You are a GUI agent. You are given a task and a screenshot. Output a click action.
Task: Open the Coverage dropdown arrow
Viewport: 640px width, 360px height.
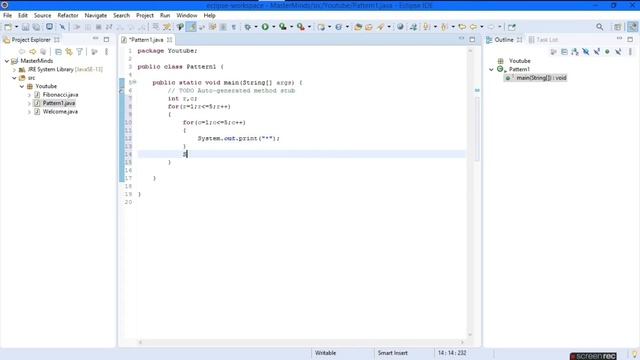tap(291, 27)
